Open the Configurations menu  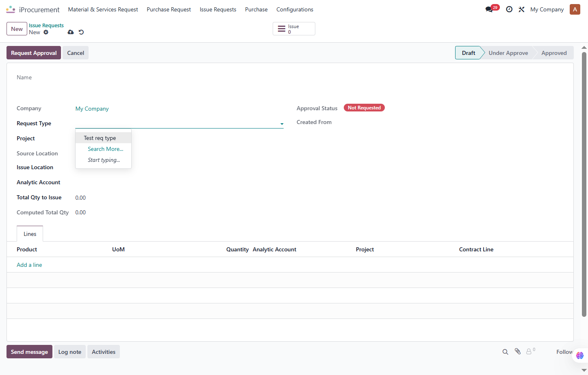295,9
